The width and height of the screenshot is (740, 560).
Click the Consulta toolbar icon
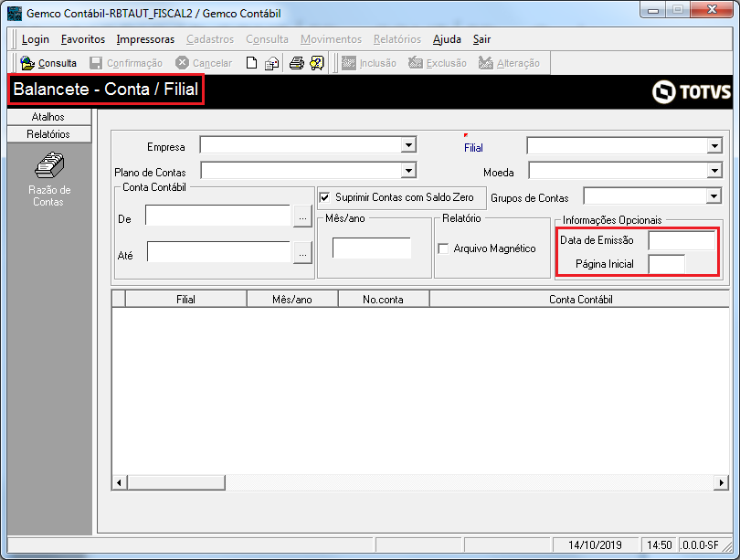click(27, 63)
